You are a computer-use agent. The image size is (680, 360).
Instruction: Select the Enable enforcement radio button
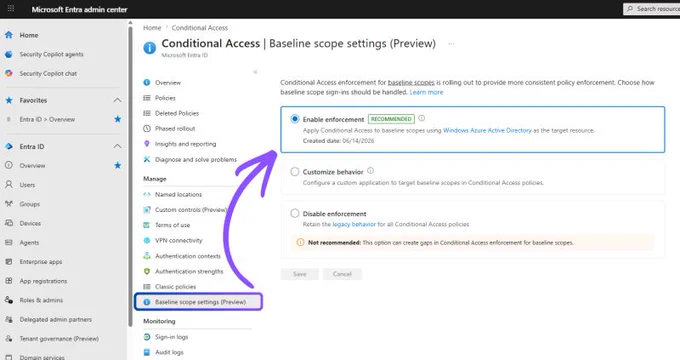[x=295, y=119]
